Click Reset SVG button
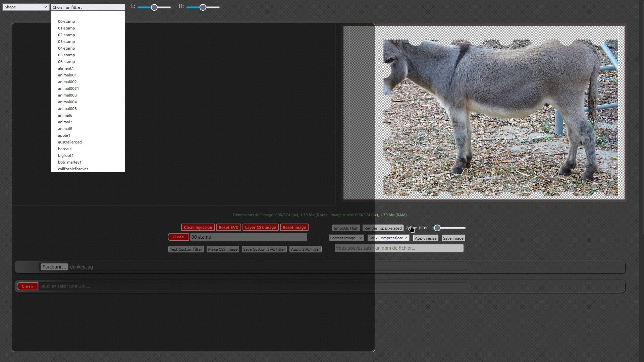Screen dimensions: 644x362 pyautogui.click(x=228, y=228)
